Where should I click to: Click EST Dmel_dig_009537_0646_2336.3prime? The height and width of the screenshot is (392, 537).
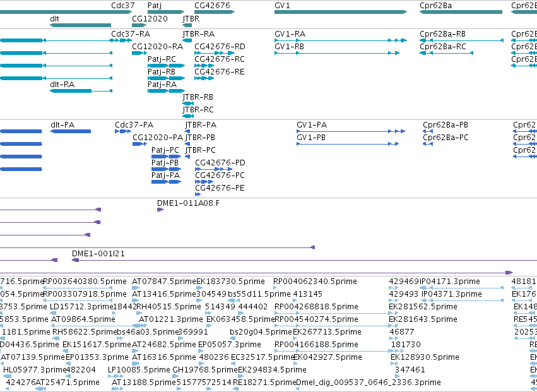coord(368,383)
